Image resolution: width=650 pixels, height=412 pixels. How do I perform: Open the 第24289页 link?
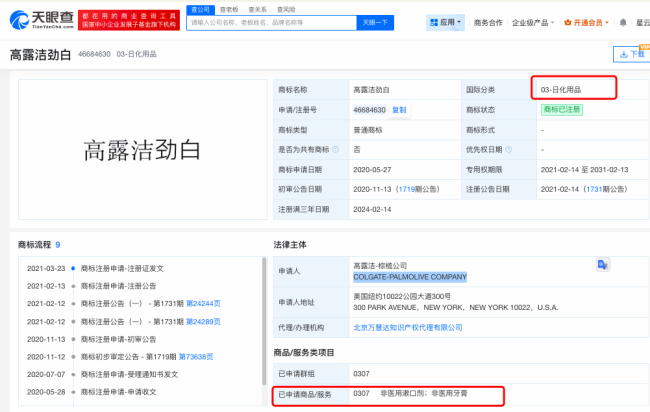pos(203,322)
